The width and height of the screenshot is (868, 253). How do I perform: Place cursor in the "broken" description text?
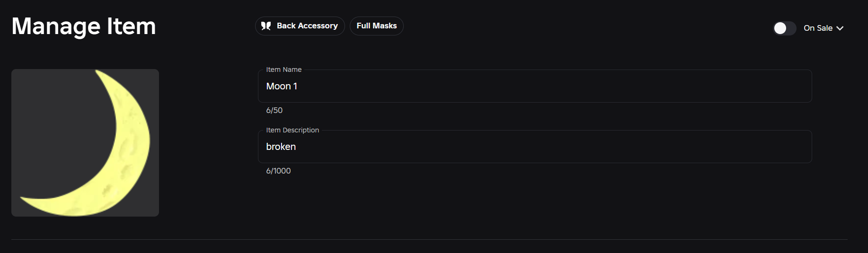[x=281, y=147]
